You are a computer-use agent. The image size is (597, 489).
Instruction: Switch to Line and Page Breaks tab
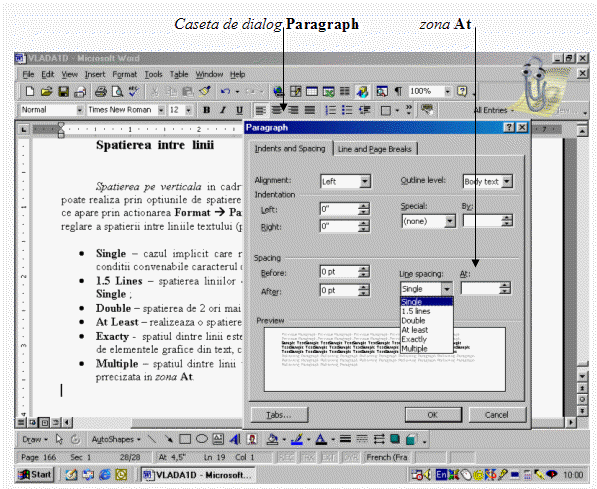point(375,149)
